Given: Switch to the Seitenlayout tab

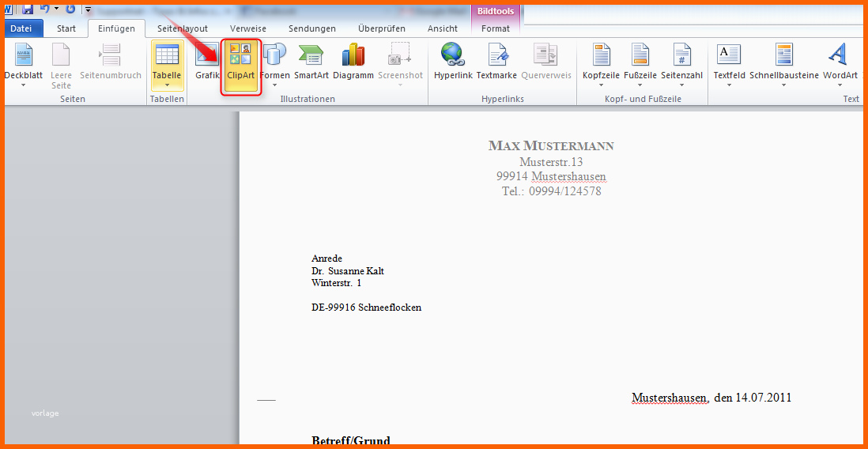Looking at the screenshot, I should (182, 28).
